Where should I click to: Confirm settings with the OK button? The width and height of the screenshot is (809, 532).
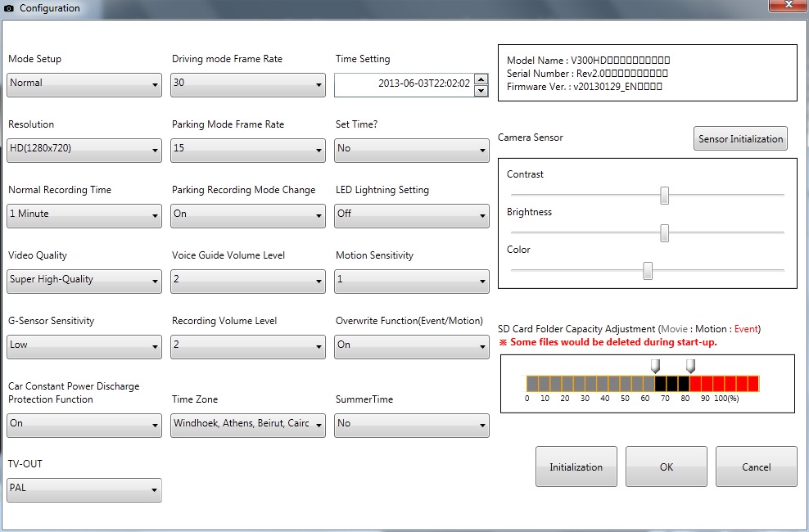point(666,467)
